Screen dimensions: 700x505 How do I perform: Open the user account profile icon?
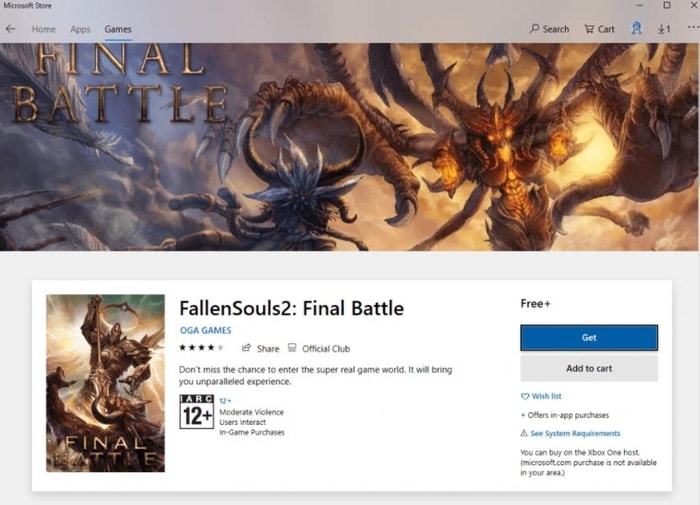(x=637, y=29)
